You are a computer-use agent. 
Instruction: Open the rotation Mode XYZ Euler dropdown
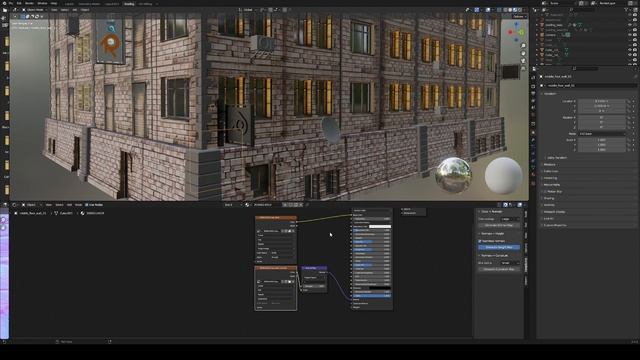point(602,133)
